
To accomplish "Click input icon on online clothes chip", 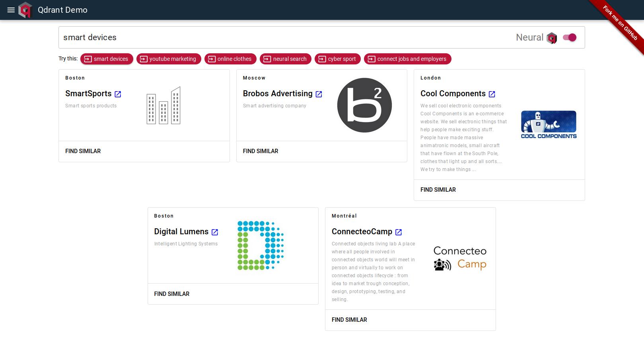I will pyautogui.click(x=212, y=59).
